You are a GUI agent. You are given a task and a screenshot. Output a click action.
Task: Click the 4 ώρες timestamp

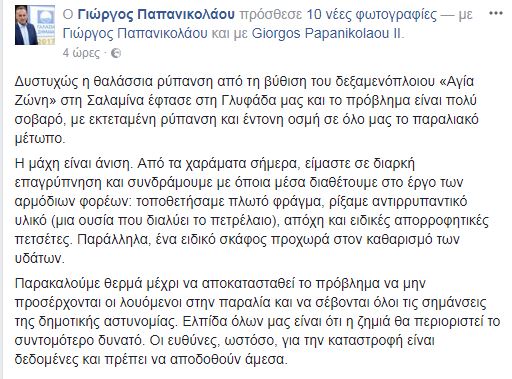pos(81,53)
